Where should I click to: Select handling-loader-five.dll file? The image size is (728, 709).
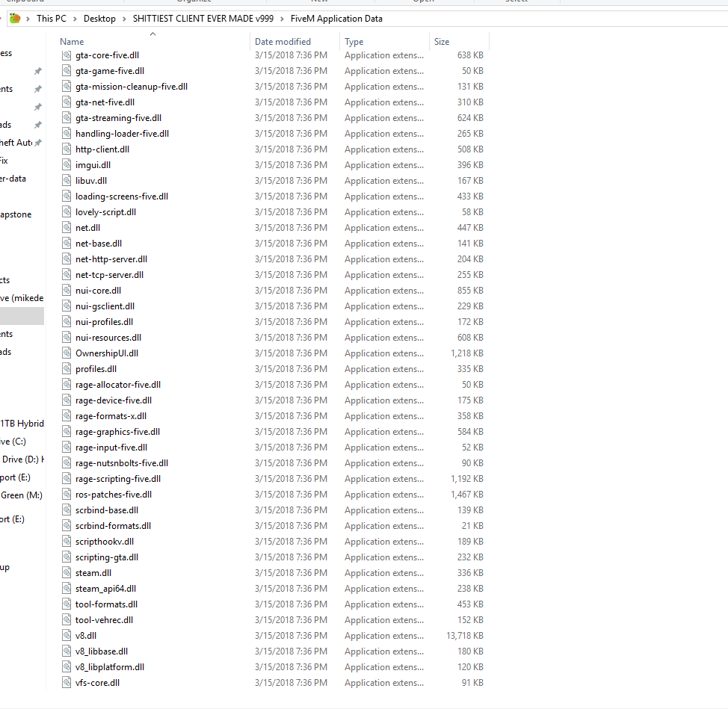coord(122,134)
